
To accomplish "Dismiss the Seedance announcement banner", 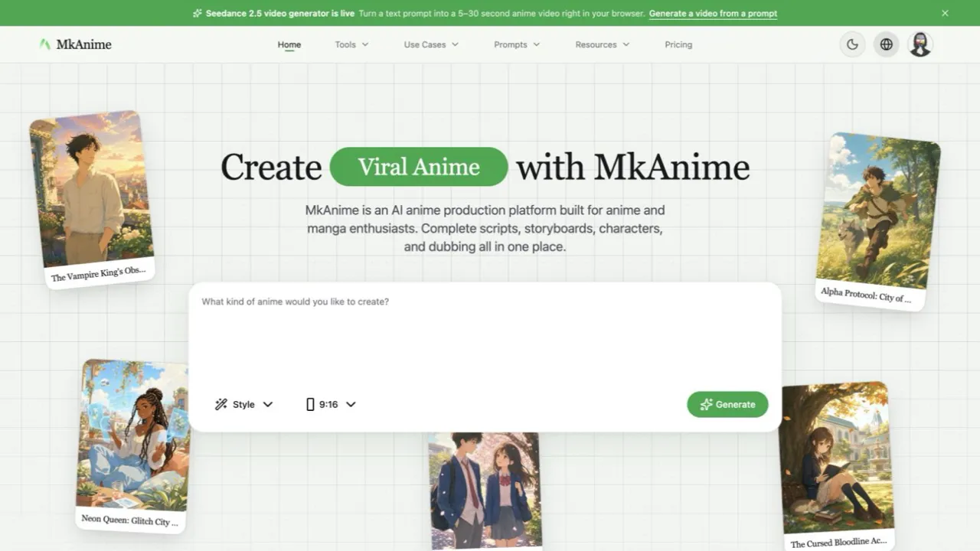I will [945, 13].
